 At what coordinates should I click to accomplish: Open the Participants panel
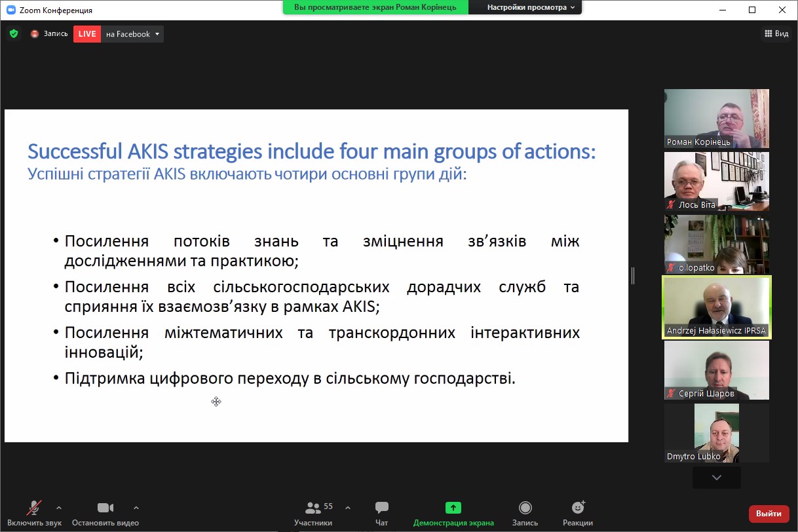pos(313,513)
